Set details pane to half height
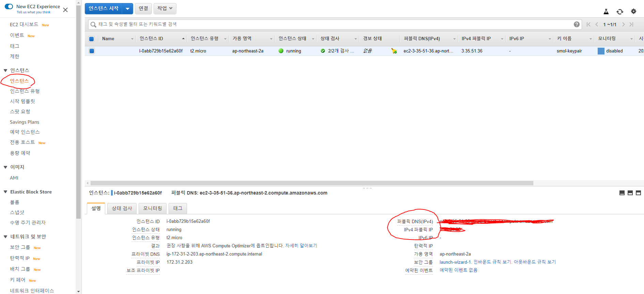Screen dimensions: 644x294 click(630, 193)
